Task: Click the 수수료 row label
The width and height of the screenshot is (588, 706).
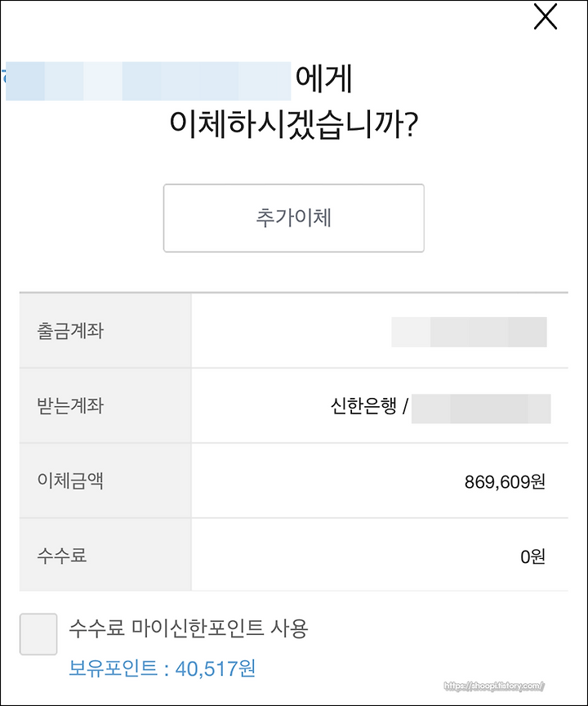Action: pyautogui.click(x=61, y=556)
